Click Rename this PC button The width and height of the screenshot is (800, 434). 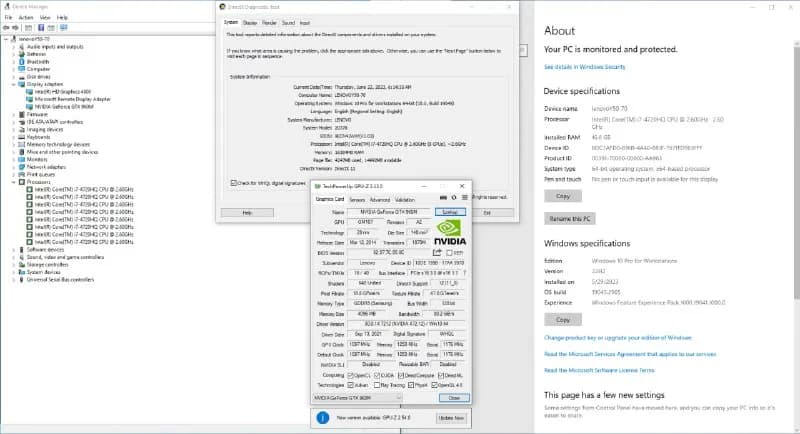(x=569, y=219)
